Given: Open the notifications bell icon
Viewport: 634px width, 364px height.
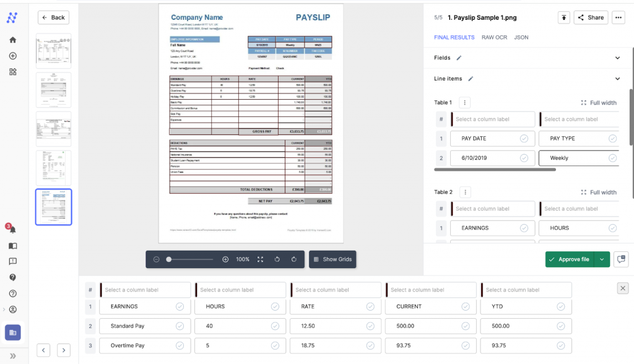Looking at the screenshot, I should [12, 230].
